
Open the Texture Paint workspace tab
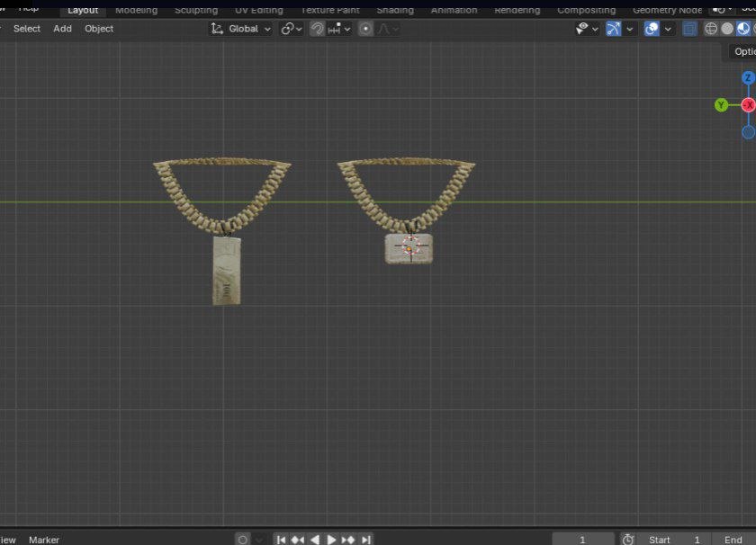point(330,10)
